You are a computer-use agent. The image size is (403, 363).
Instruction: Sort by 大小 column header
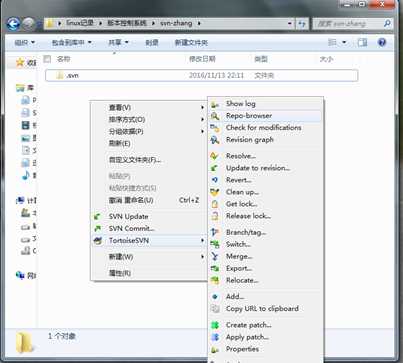pos(326,59)
